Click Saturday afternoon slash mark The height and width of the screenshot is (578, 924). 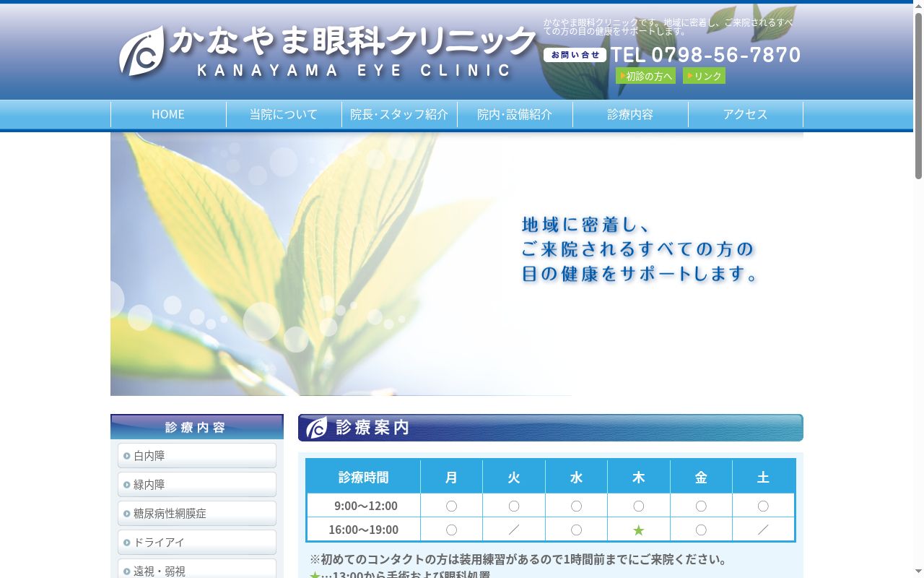coord(763,530)
